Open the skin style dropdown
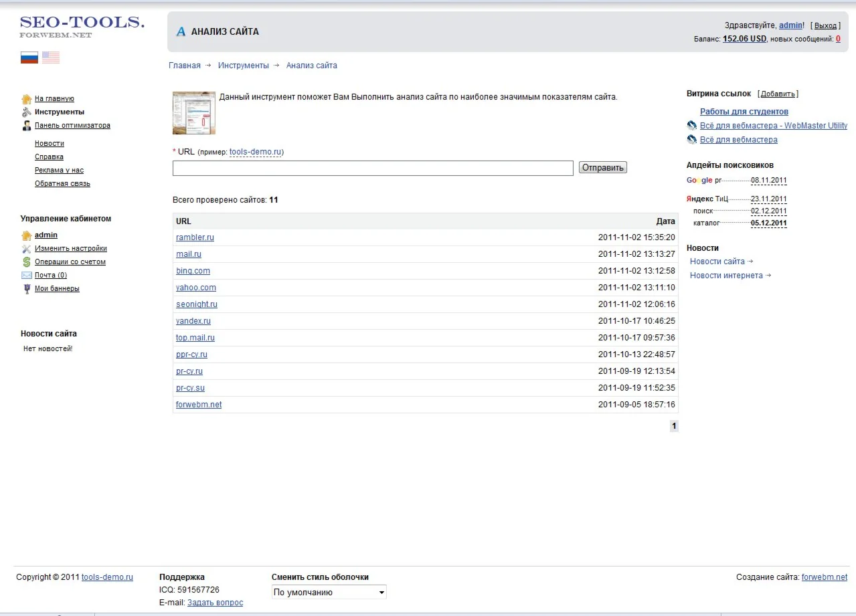Image resolution: width=856 pixels, height=616 pixels. [329, 593]
